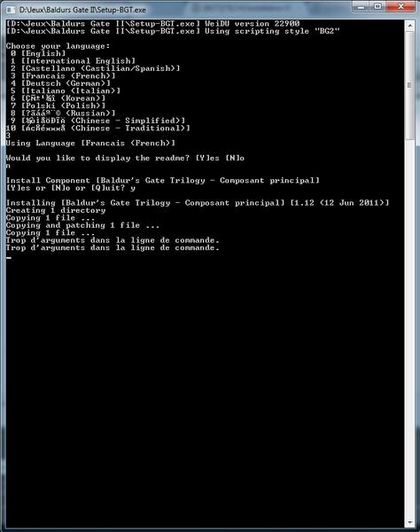The width and height of the screenshot is (420, 532).
Task: Click the blinking cursor below the output
Action: click(9, 258)
